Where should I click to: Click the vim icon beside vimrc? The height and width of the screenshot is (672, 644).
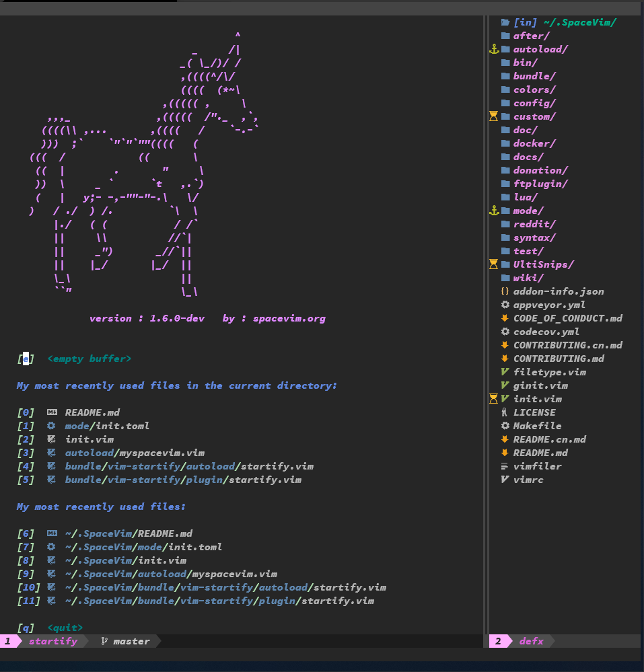[x=505, y=480]
